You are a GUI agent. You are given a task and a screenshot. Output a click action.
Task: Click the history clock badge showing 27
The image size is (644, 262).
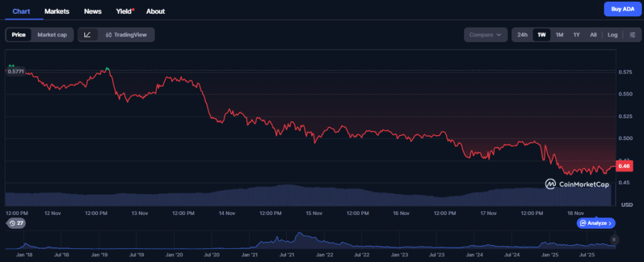(16, 223)
